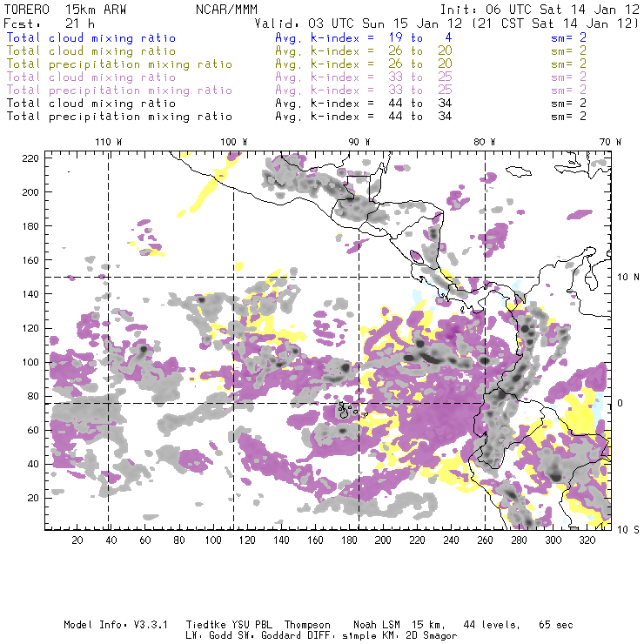
Task: Click the "Fcst: 21 h" forecast hour text
Action: [50, 23]
